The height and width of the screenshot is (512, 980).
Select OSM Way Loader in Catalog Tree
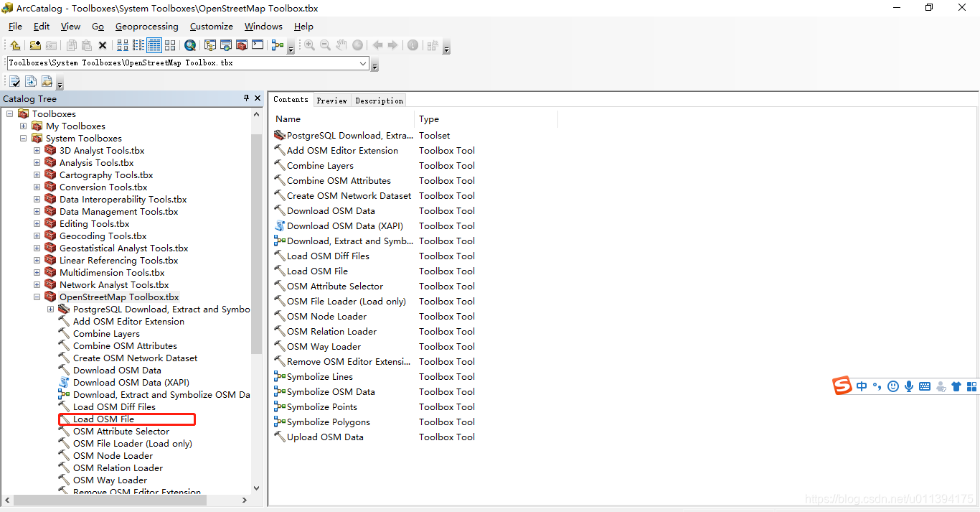[x=110, y=480]
